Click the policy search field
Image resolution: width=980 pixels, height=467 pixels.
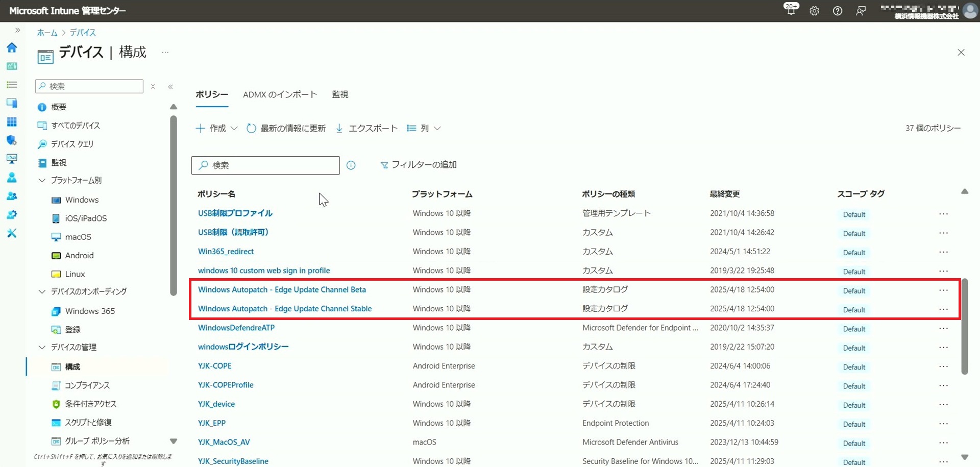pos(265,165)
